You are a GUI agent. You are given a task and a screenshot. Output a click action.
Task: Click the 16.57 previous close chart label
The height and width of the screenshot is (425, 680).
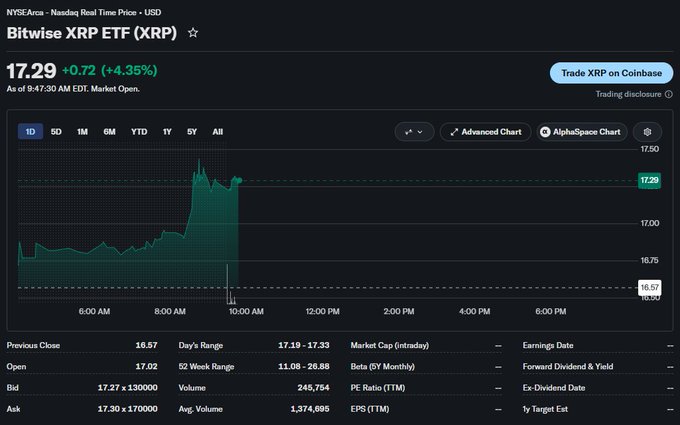650,288
